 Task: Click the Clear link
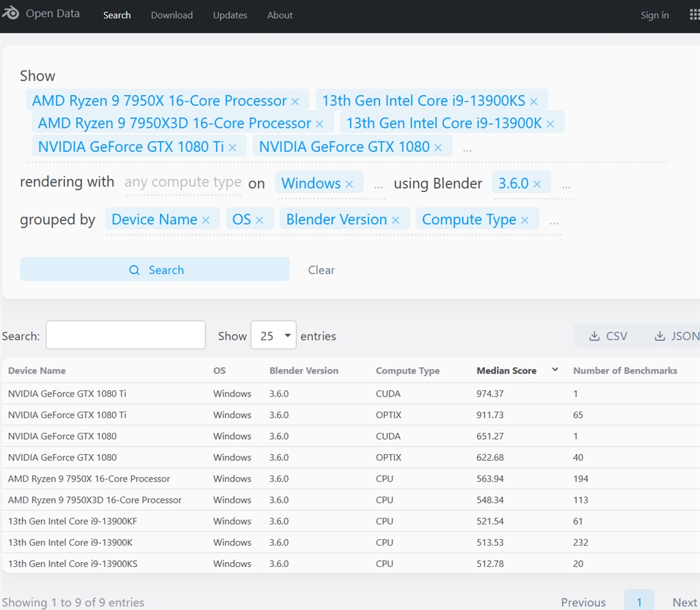click(321, 270)
